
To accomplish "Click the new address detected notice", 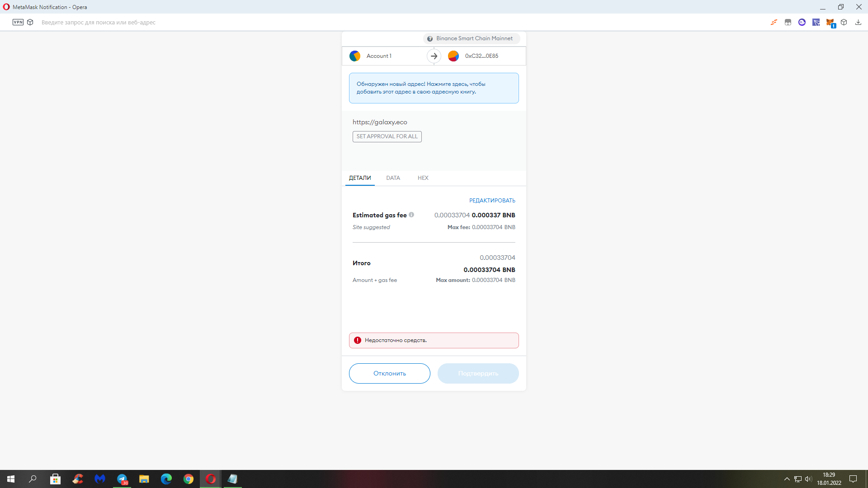I will (x=434, y=88).
